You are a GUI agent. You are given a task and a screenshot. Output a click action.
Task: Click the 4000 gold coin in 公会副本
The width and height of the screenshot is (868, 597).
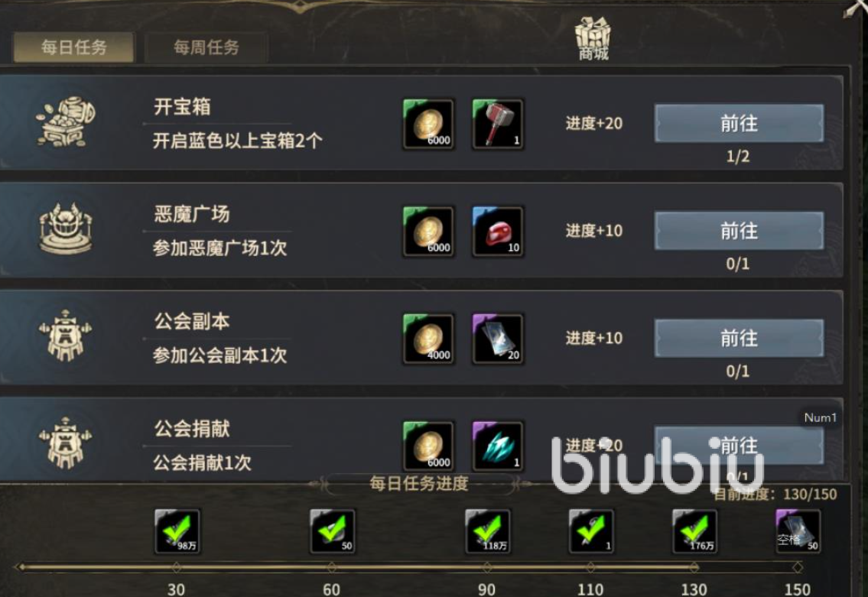click(428, 339)
